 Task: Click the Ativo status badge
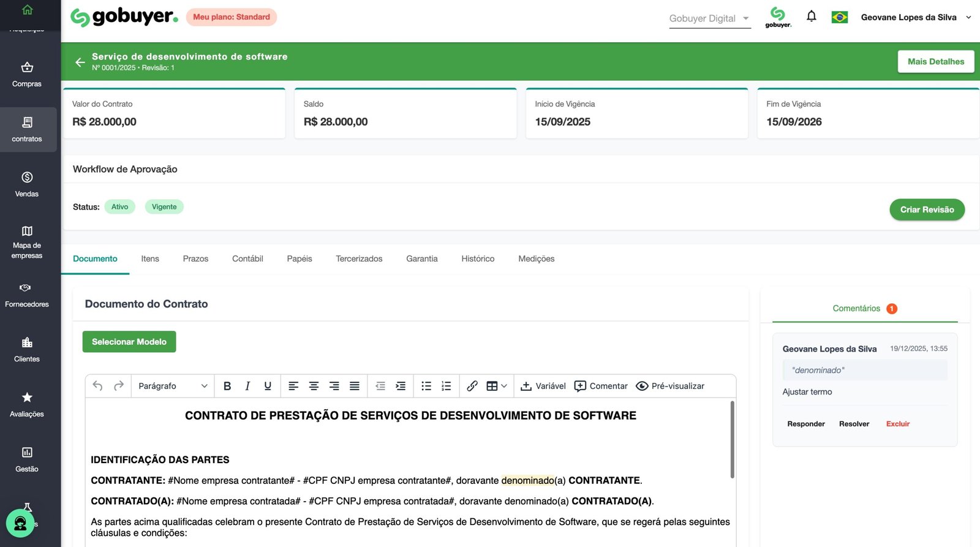coord(119,207)
